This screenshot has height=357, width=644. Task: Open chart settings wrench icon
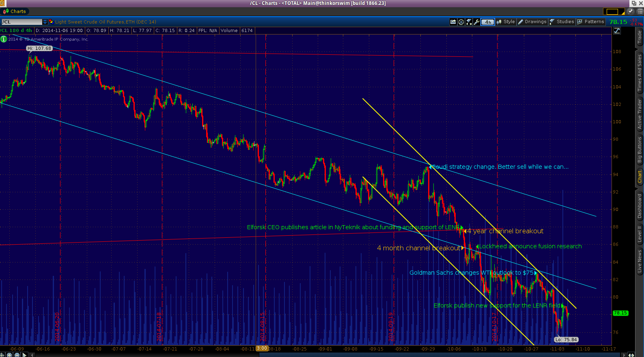[477, 22]
